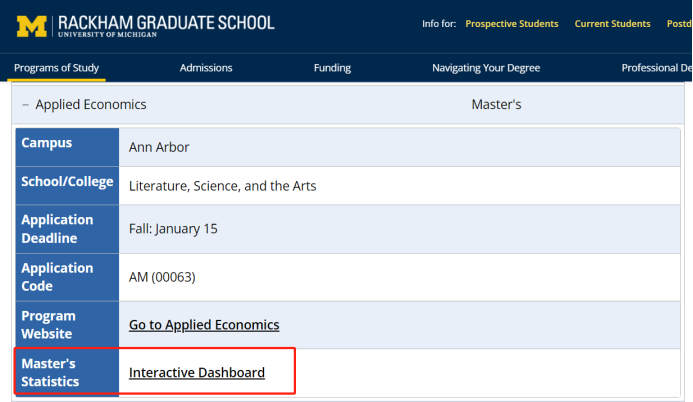Viewport: 693px width, 402px height.
Task: Click the Info for: label
Action: click(x=439, y=24)
